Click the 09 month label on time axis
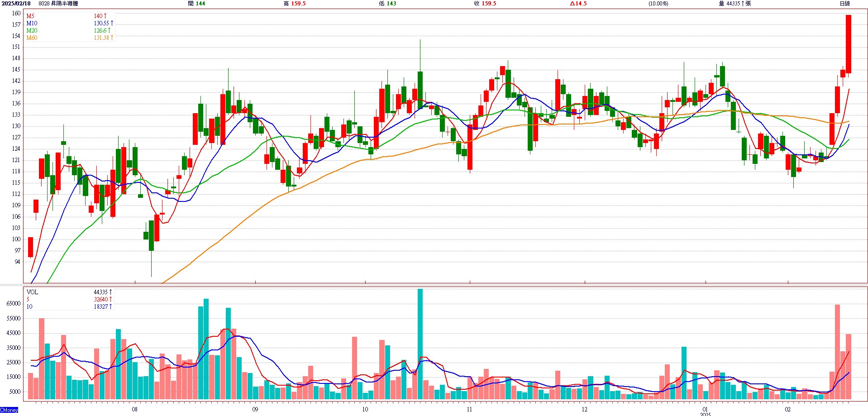 pyautogui.click(x=255, y=409)
